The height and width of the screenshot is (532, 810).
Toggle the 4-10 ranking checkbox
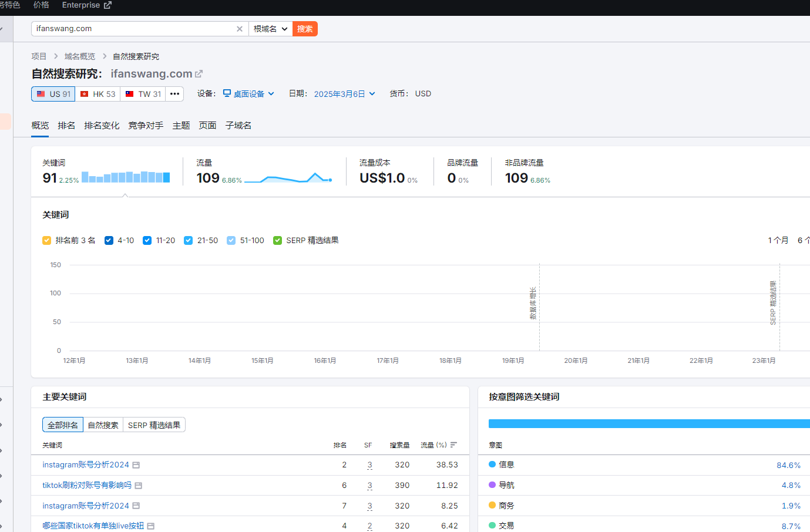point(109,241)
